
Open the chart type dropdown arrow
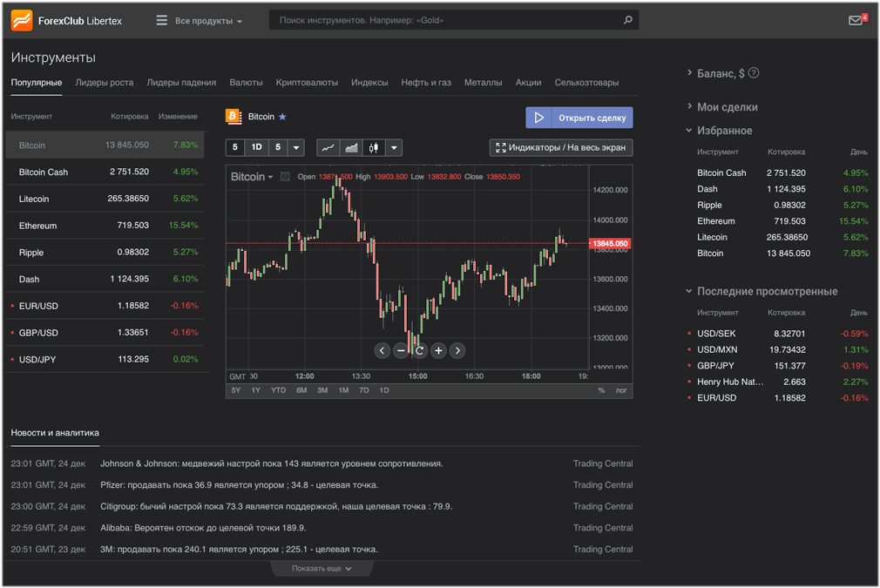(393, 148)
